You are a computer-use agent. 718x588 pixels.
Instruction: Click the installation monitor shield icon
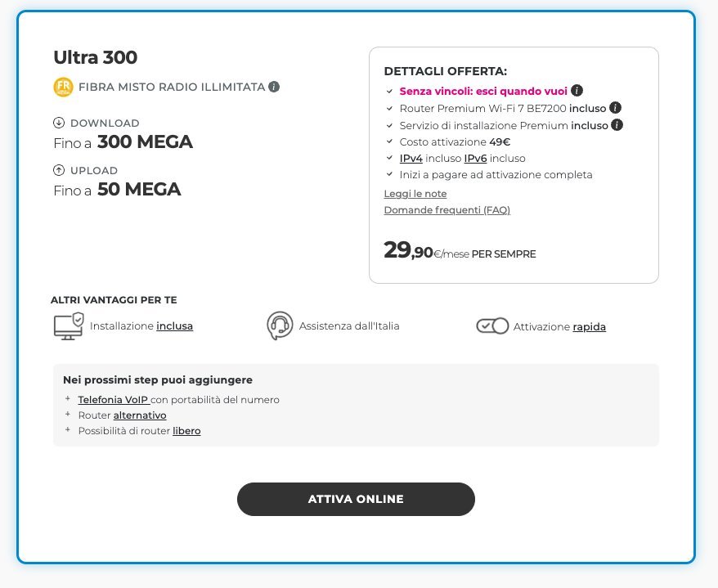point(68,326)
